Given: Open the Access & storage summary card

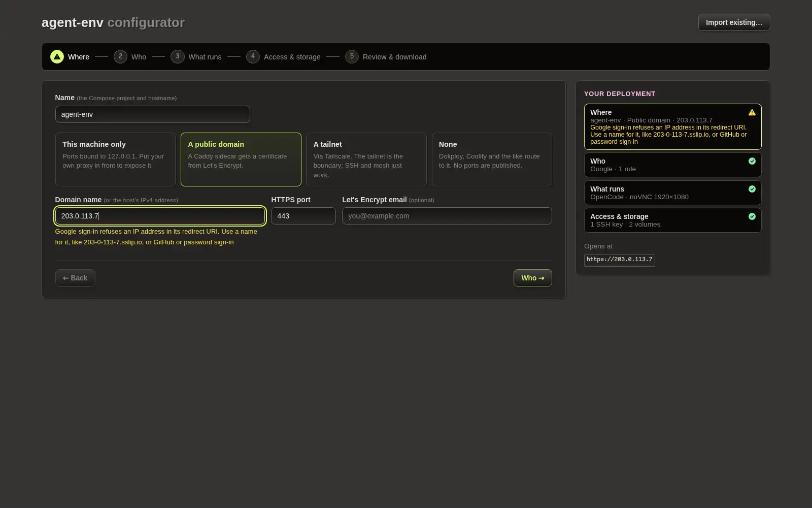Looking at the screenshot, I should tap(672, 220).
